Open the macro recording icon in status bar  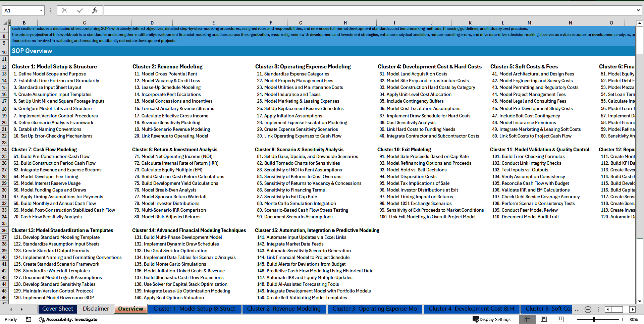pos(28,319)
